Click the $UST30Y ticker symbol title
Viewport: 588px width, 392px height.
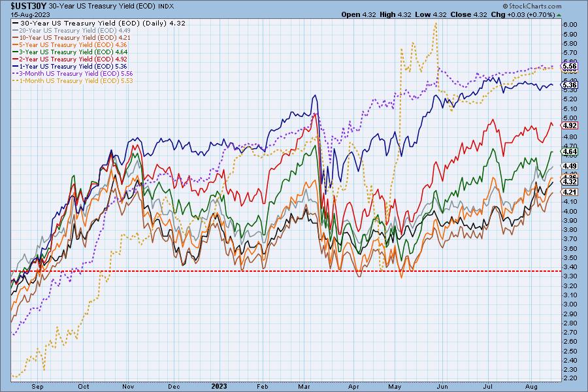tap(29, 6)
